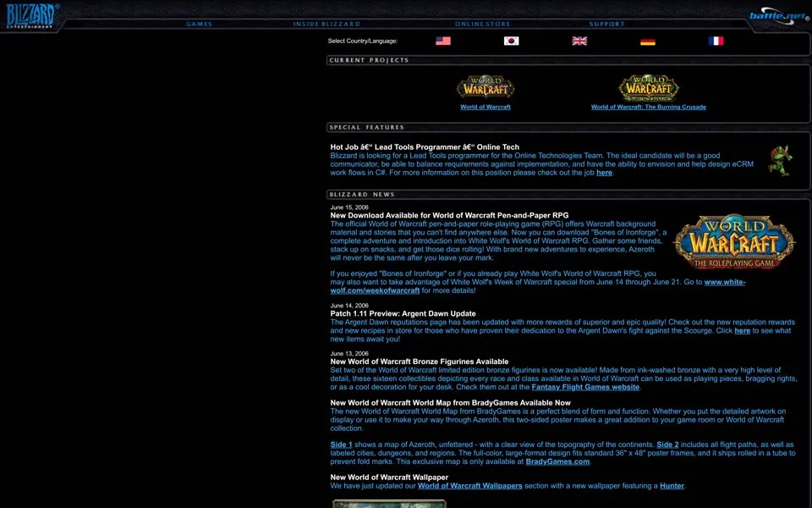Click the Bronze Figurines Available headline
The image size is (812, 508).
[420, 362]
